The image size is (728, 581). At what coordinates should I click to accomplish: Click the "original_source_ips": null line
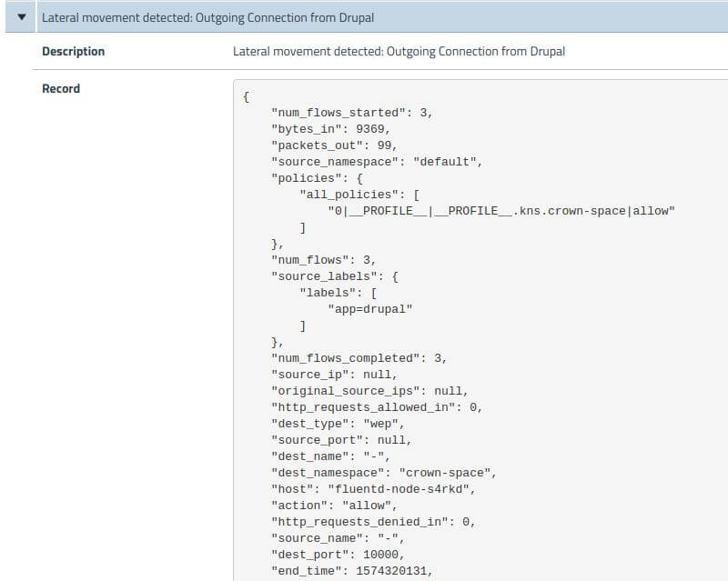370,391
